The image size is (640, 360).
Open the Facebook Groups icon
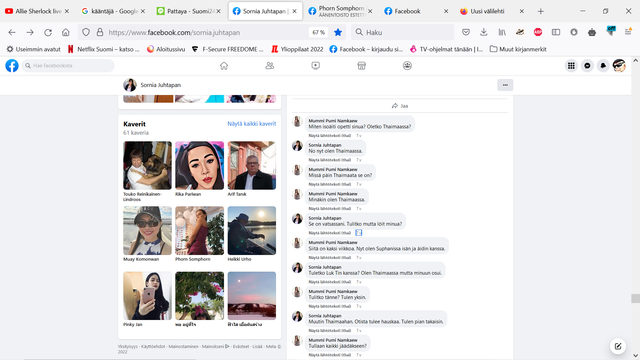(407, 66)
